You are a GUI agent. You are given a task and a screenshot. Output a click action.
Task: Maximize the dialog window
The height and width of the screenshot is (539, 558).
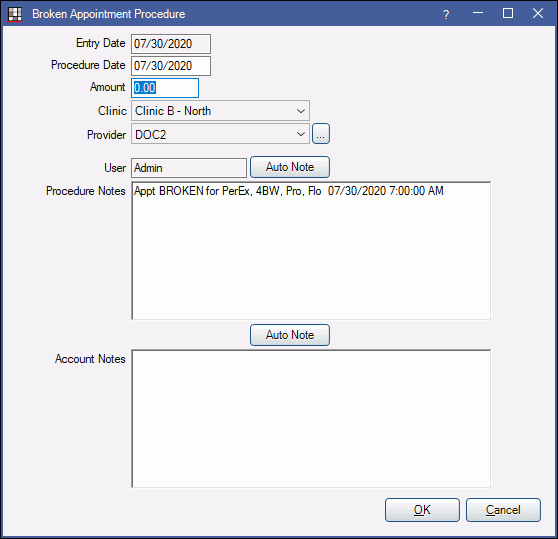(508, 14)
